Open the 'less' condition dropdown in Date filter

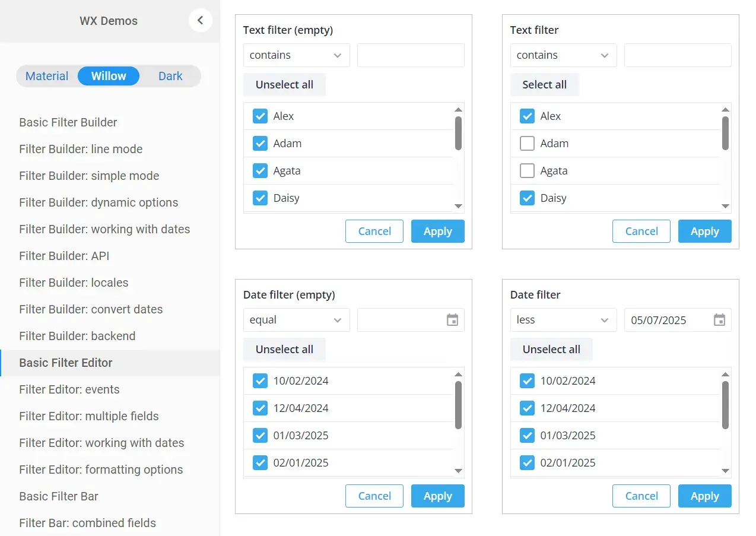tap(563, 319)
